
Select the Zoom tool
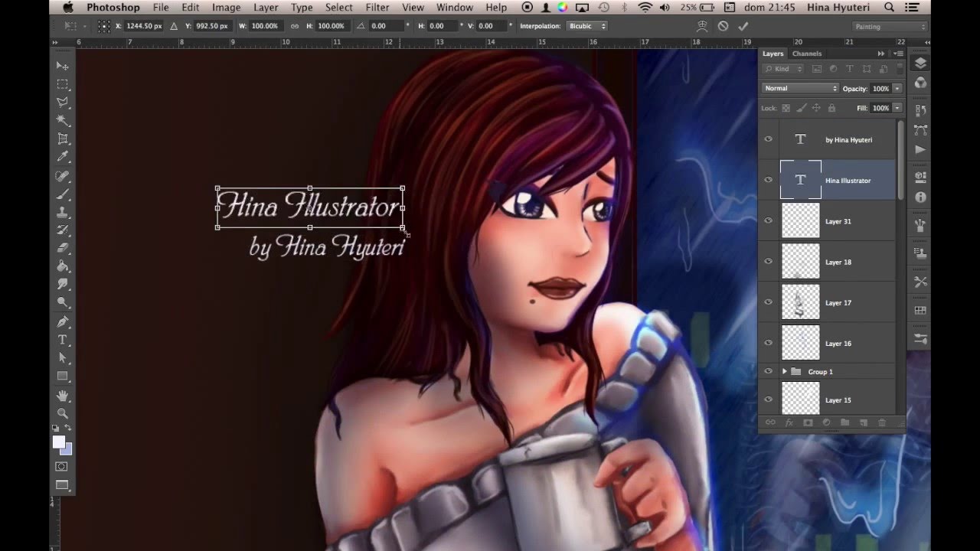pos(63,414)
